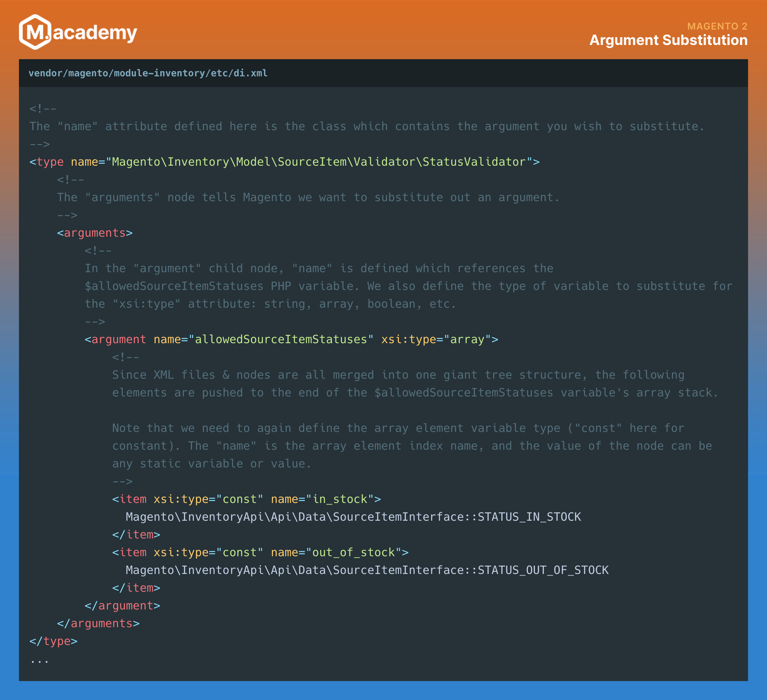The width and height of the screenshot is (767, 700).
Task: Click the STATUS_IN_STOCK constant line
Action: [353, 517]
